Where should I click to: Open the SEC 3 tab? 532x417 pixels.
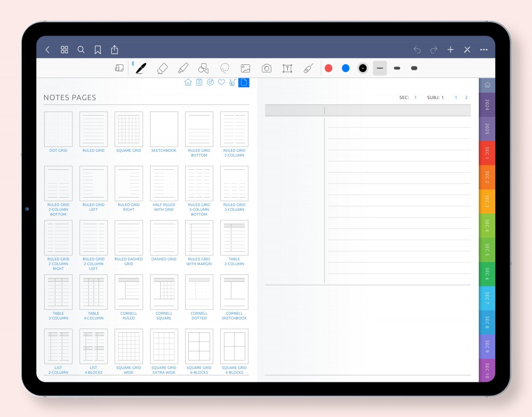pyautogui.click(x=487, y=201)
